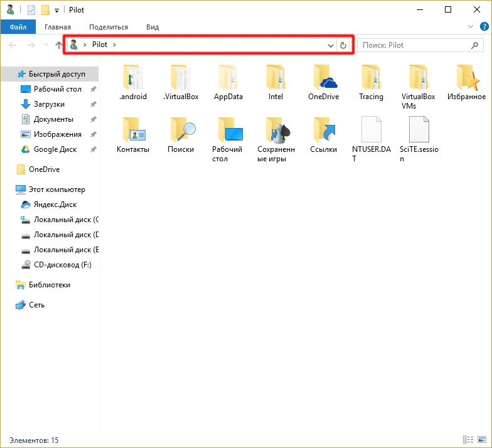Click the search magnifier icon
492x448 pixels.
coord(474,45)
